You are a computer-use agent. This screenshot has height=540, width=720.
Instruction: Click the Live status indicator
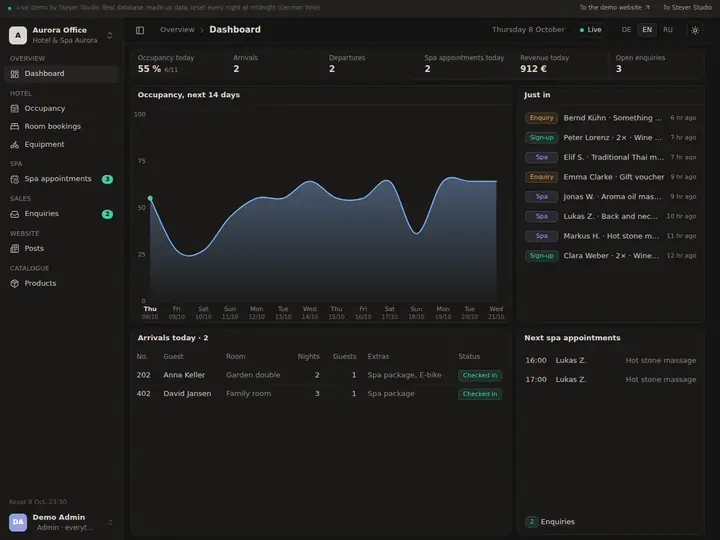coord(591,30)
